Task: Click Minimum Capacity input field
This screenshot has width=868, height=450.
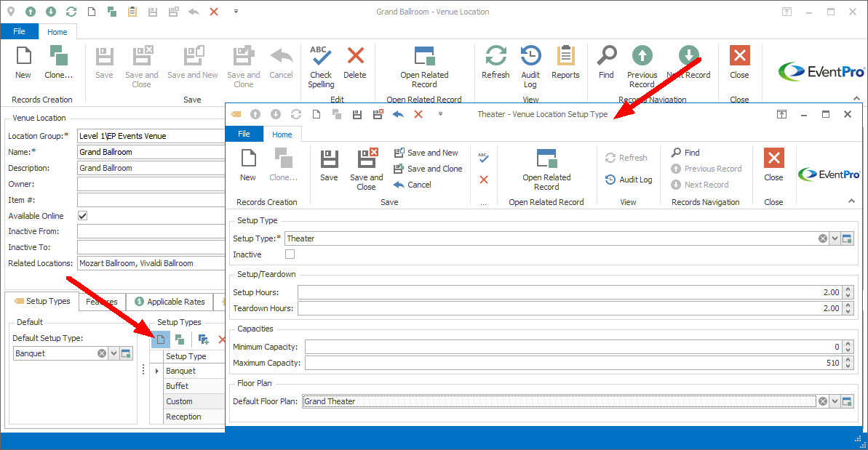Action: (x=573, y=347)
